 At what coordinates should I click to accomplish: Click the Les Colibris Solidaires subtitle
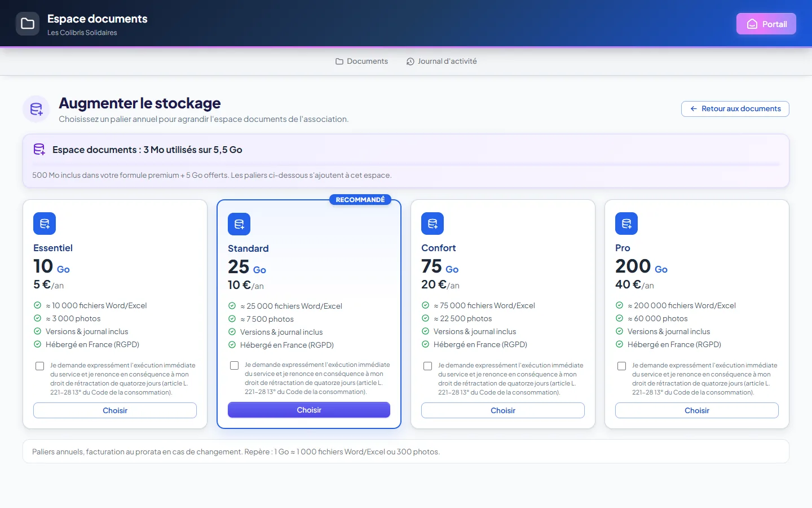[82, 33]
